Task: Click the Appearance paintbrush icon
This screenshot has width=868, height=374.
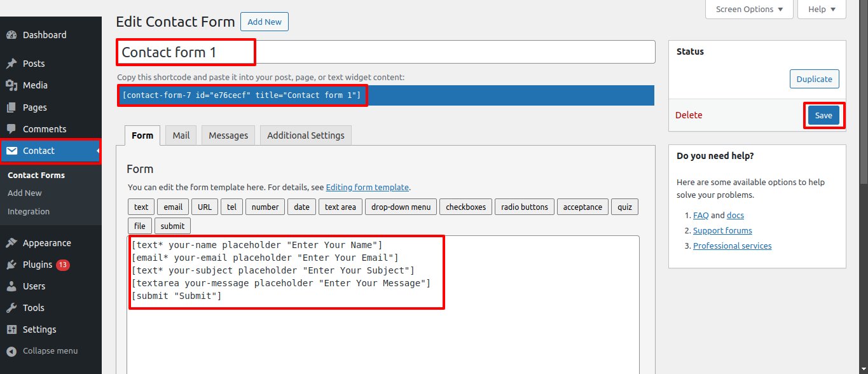Action: (11, 243)
